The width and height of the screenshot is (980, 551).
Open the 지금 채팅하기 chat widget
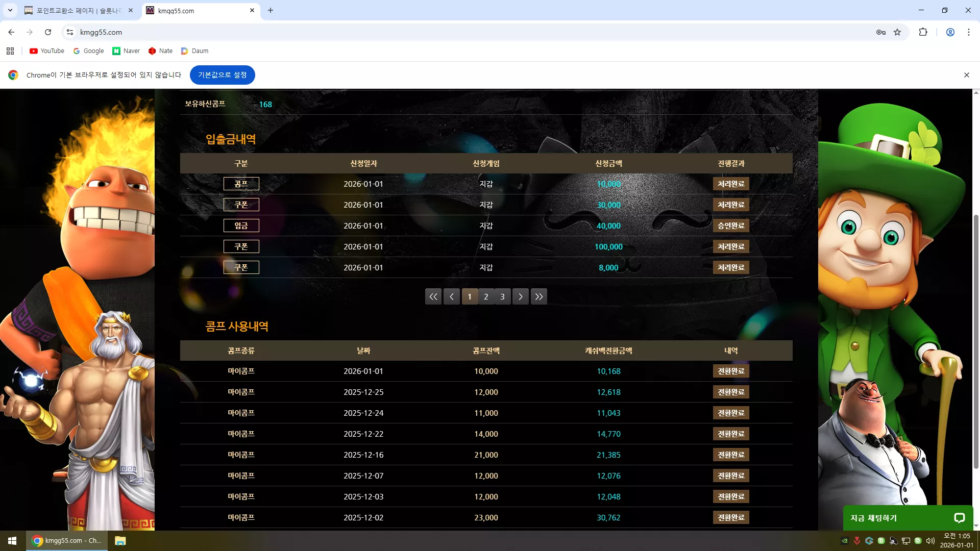pos(909,518)
